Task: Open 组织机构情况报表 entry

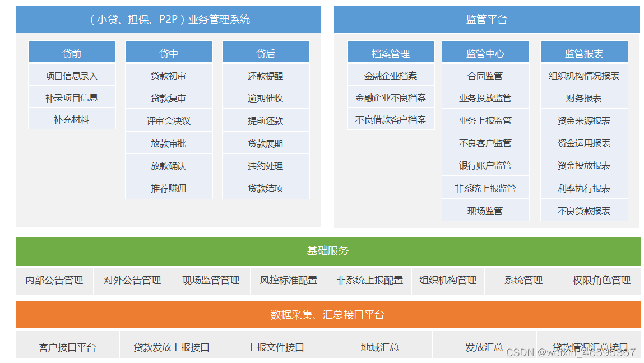Action: click(x=584, y=76)
